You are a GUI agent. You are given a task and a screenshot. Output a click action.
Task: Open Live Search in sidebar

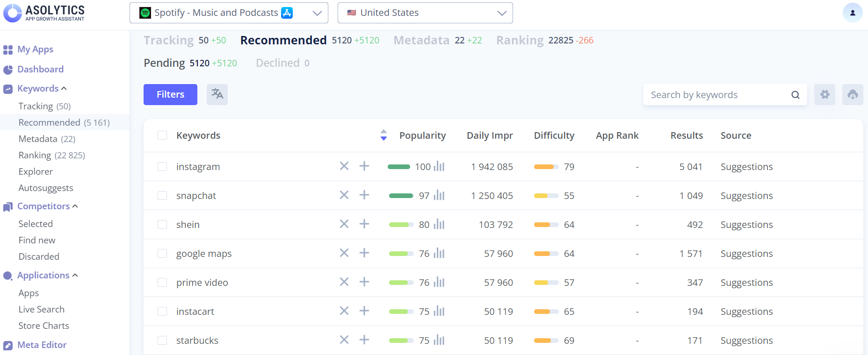pos(42,309)
